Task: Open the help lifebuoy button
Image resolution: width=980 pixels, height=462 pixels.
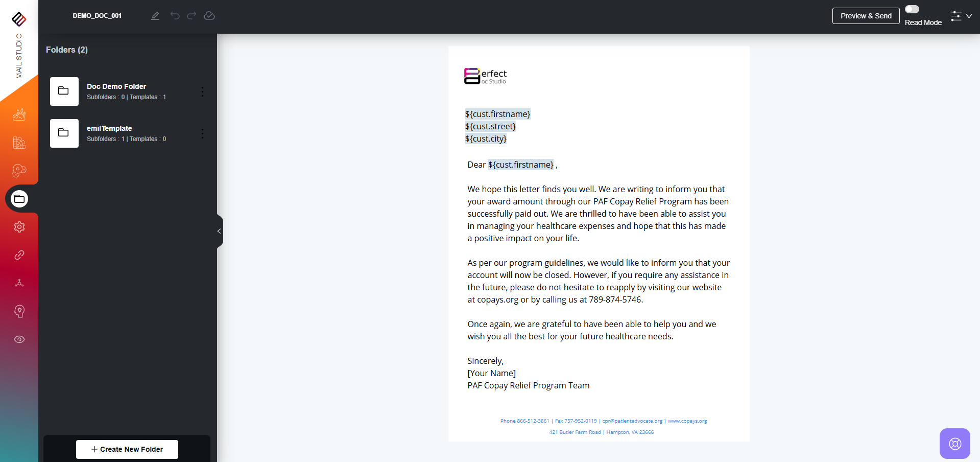Action: (x=954, y=444)
